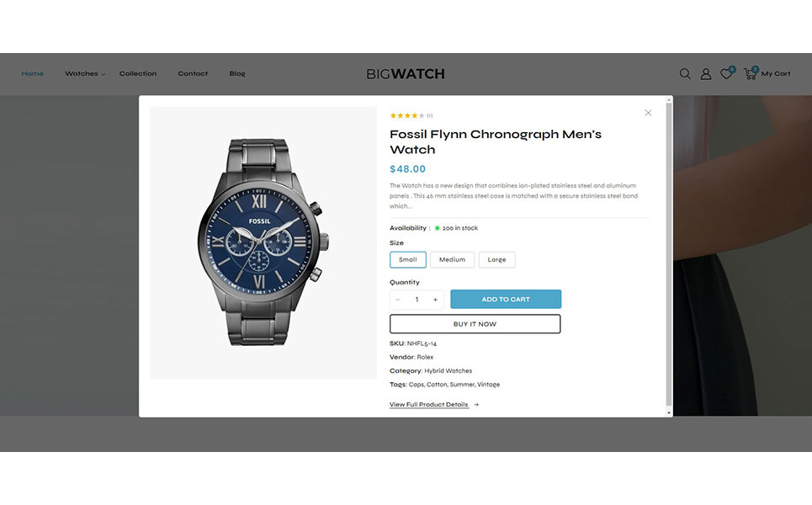
Task: Open the Blog menu item
Action: point(237,73)
